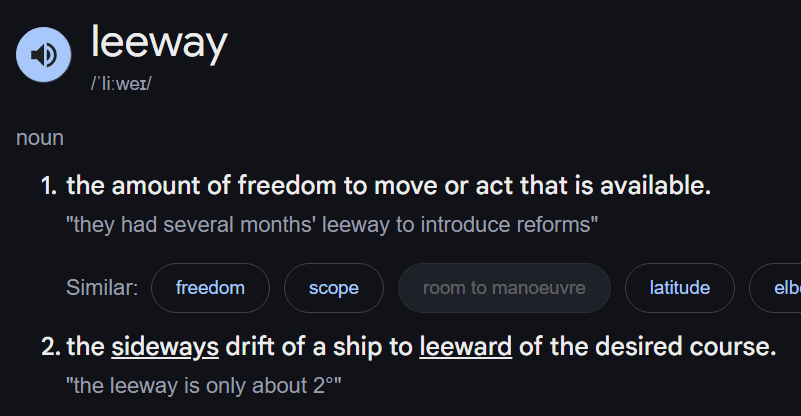Click the example 'the leeway is only about 2°'
This screenshot has height=416, width=801.
pos(204,386)
